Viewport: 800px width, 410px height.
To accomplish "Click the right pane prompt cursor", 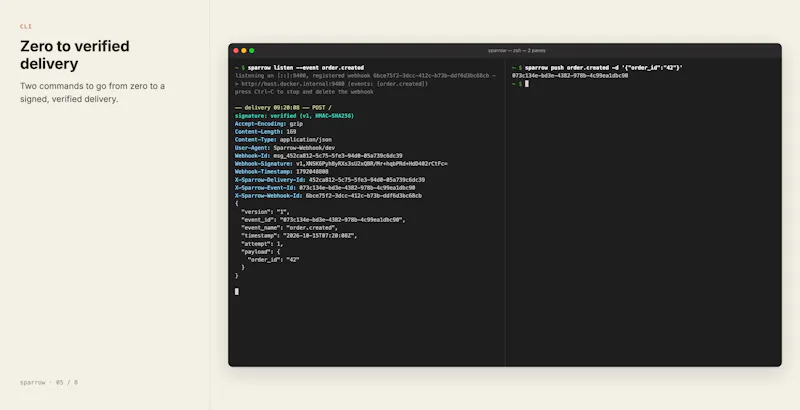I will point(527,84).
